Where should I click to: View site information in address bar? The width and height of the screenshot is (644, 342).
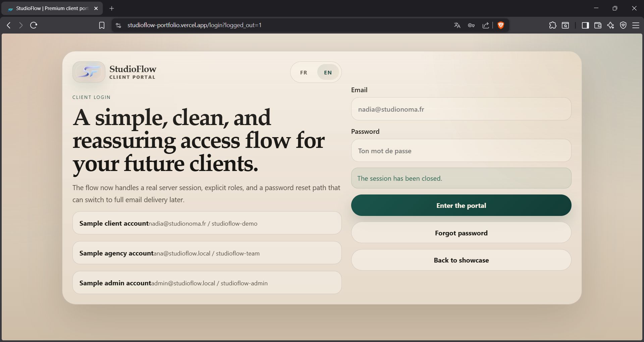click(x=118, y=25)
